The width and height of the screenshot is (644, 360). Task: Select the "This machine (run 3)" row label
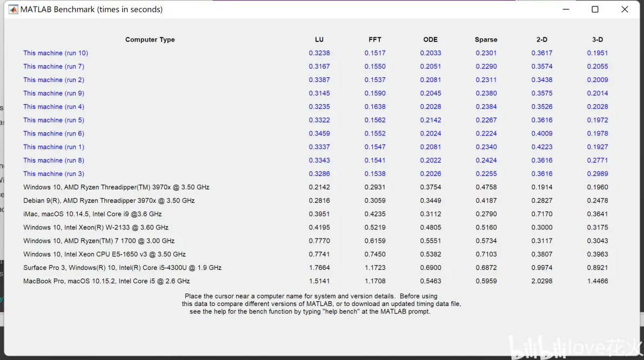pos(54,174)
